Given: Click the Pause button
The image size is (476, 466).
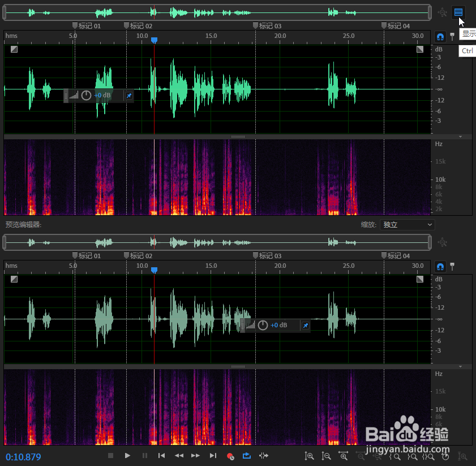Looking at the screenshot, I should (145, 455).
